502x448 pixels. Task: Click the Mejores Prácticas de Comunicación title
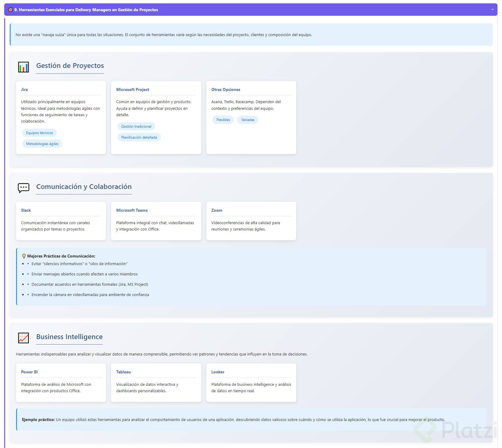click(x=61, y=256)
